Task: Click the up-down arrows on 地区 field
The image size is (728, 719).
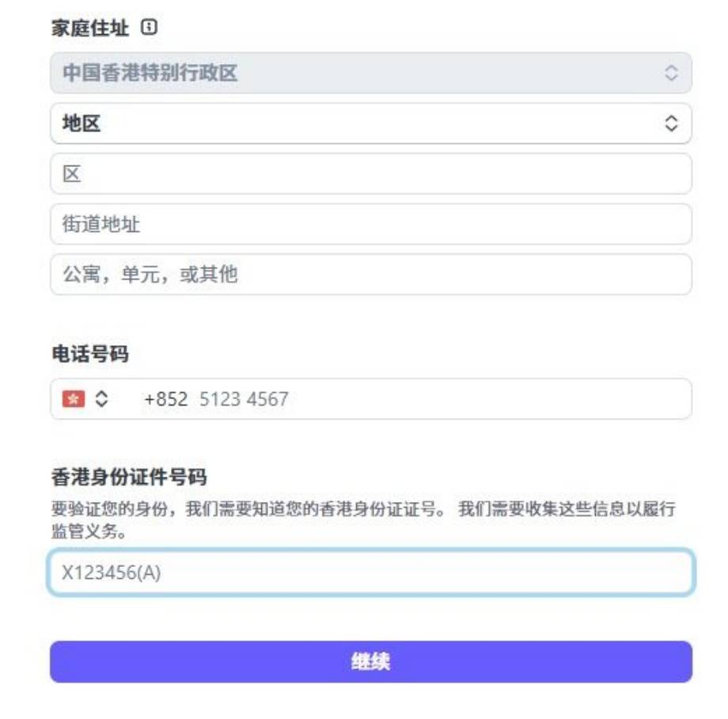Action: tap(670, 124)
